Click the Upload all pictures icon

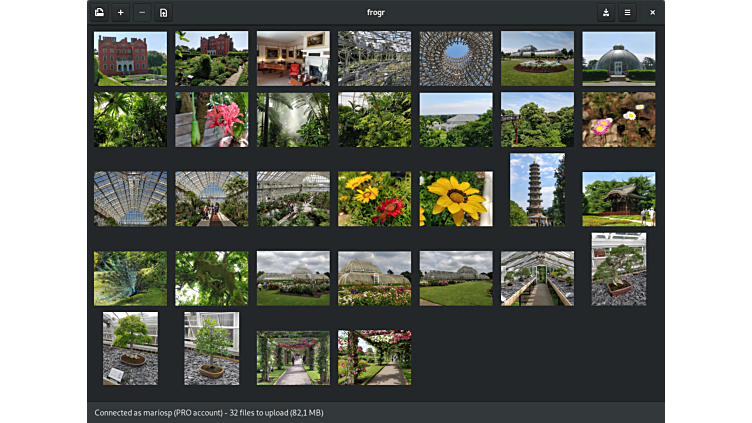[x=100, y=12]
